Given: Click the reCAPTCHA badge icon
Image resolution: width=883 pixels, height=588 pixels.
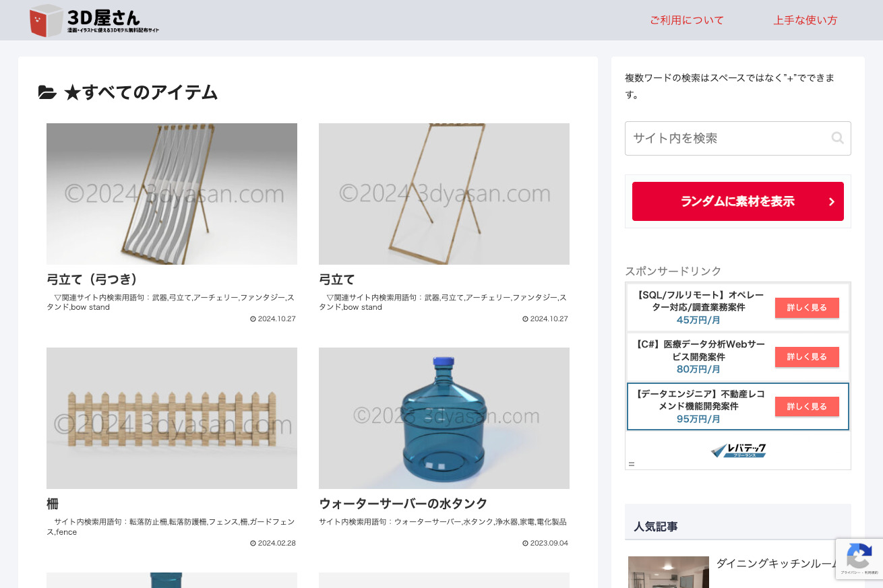Looking at the screenshot, I should coord(859,559).
